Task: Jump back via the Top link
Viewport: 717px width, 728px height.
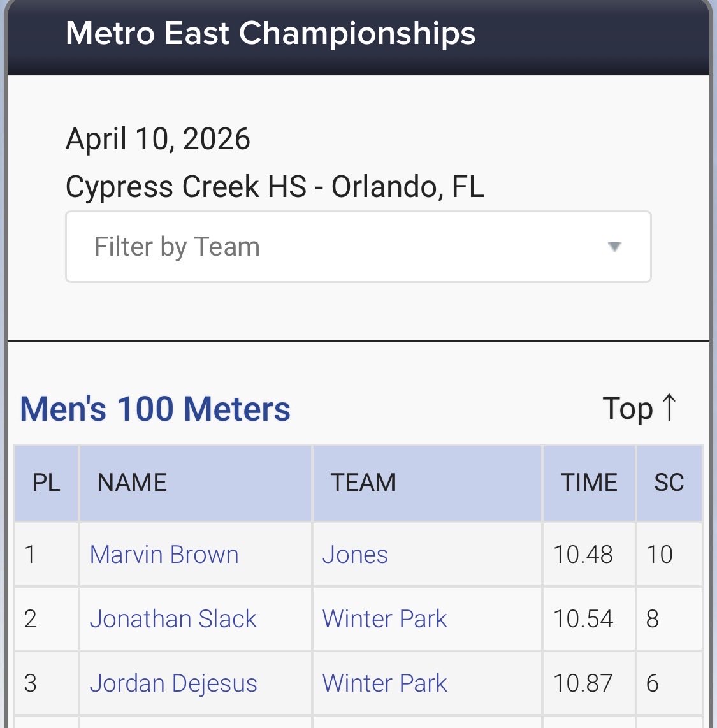Action: tap(639, 409)
